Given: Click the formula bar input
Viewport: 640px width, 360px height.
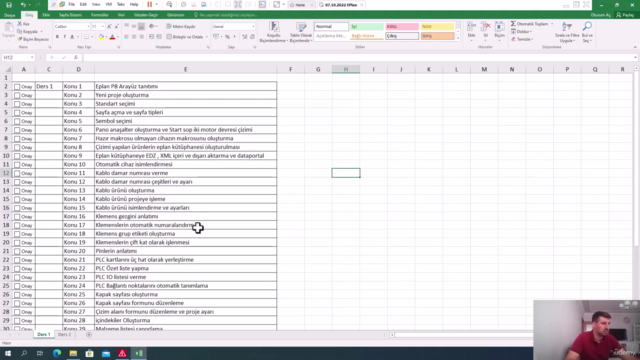Looking at the screenshot, I should tap(358, 58).
